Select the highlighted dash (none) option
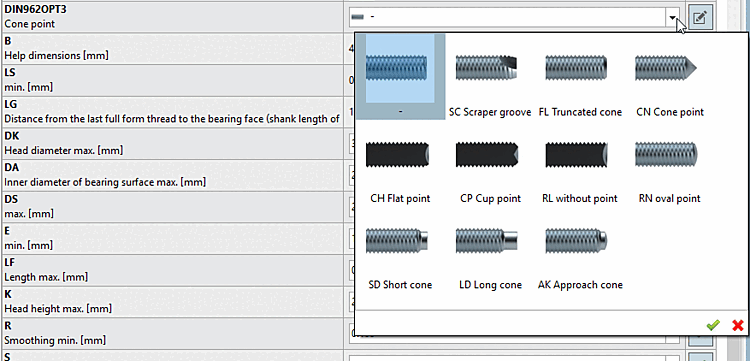Image resolution: width=750 pixels, height=361 pixels. tap(401, 77)
